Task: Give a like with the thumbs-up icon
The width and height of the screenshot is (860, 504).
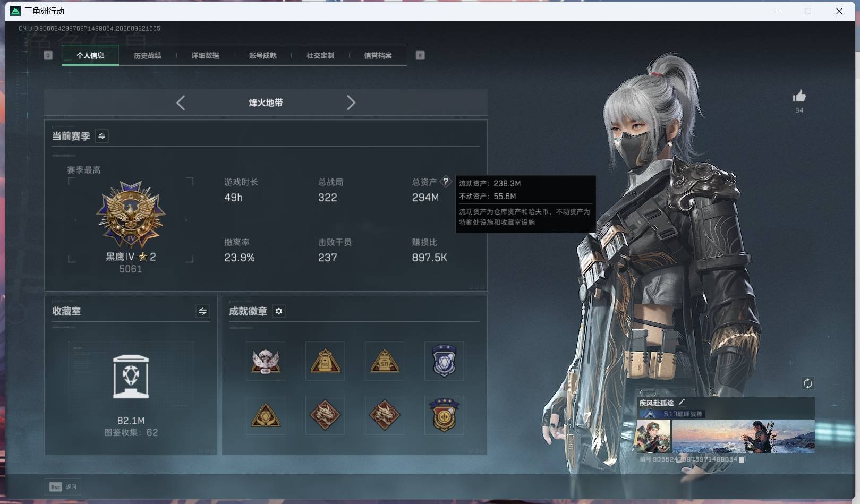Action: tap(799, 96)
